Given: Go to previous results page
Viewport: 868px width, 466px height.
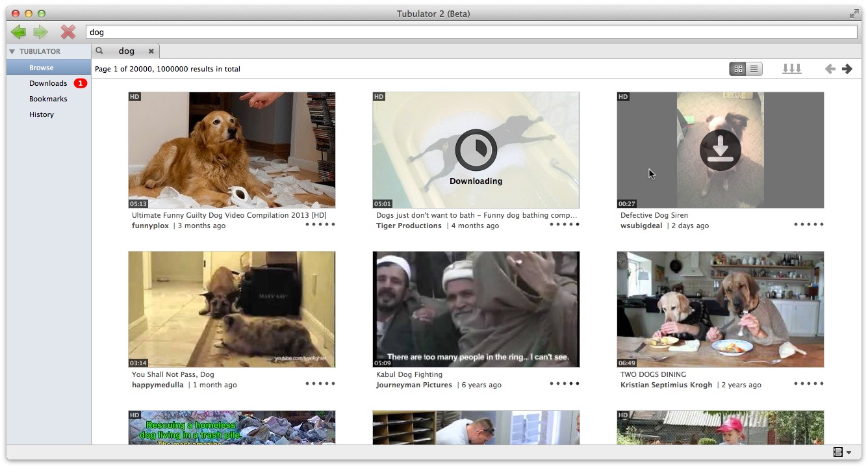Looking at the screenshot, I should (830, 68).
